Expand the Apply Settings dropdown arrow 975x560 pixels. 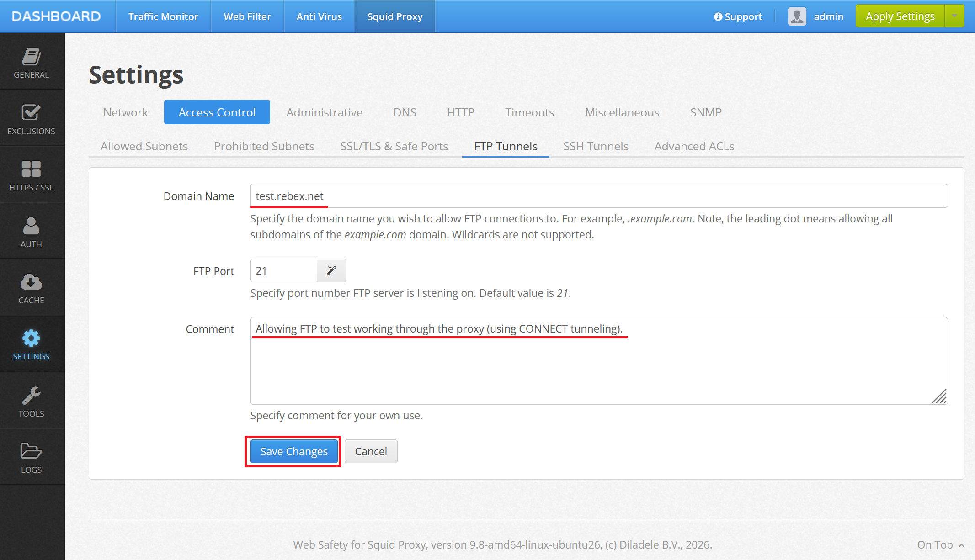(x=954, y=16)
